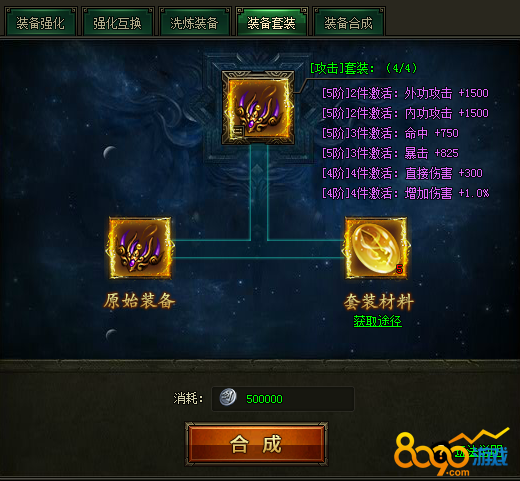Click the silver coin icon beside 消耗
This screenshot has height=481, width=520.
pyautogui.click(x=228, y=398)
